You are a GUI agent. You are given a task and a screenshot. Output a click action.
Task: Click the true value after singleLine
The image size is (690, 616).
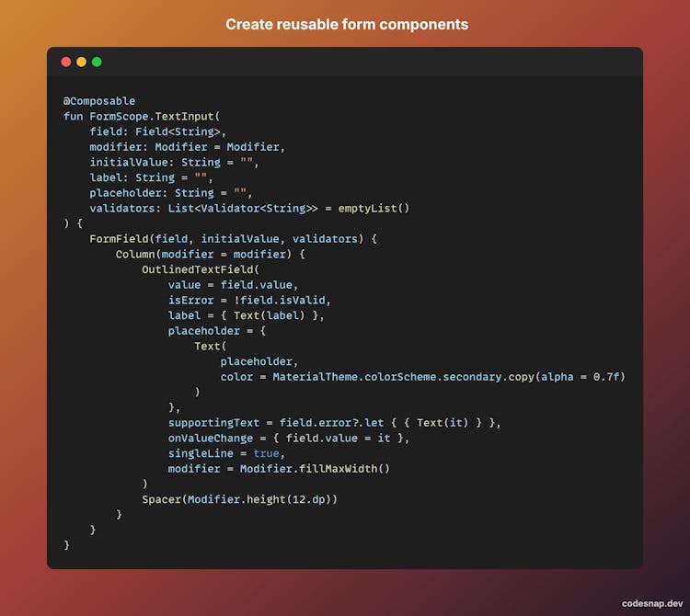point(266,453)
